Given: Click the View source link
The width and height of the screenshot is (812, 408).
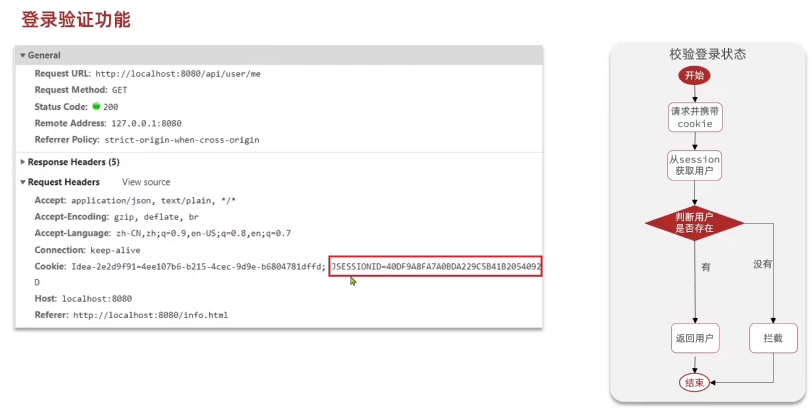Looking at the screenshot, I should pyautogui.click(x=146, y=183).
